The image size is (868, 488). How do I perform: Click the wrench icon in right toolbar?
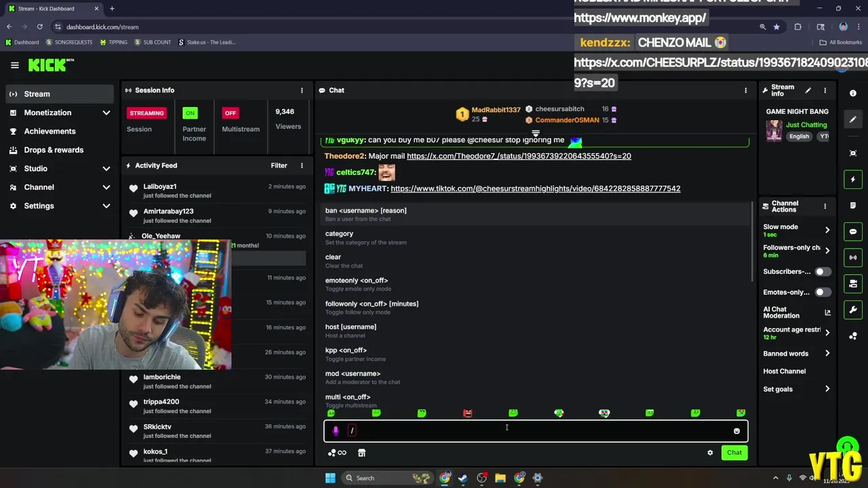pyautogui.click(x=853, y=310)
